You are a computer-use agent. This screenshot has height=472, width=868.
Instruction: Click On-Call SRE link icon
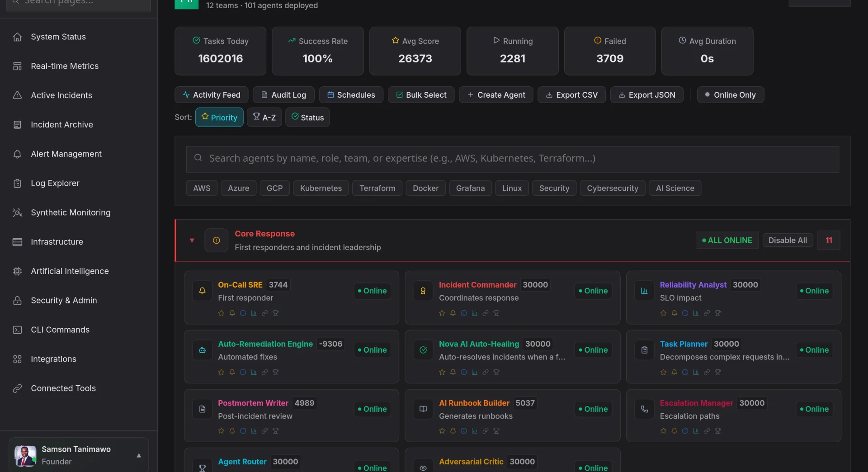click(x=264, y=313)
